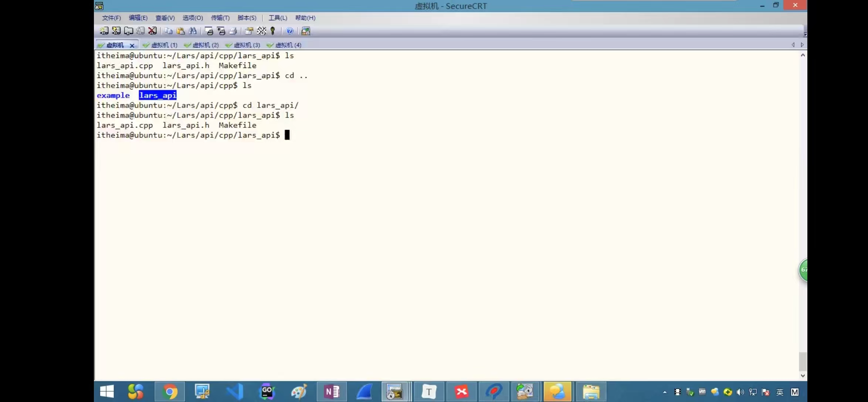868x402 pixels.
Task: Open the 文件(F) menu
Action: pyautogui.click(x=111, y=18)
